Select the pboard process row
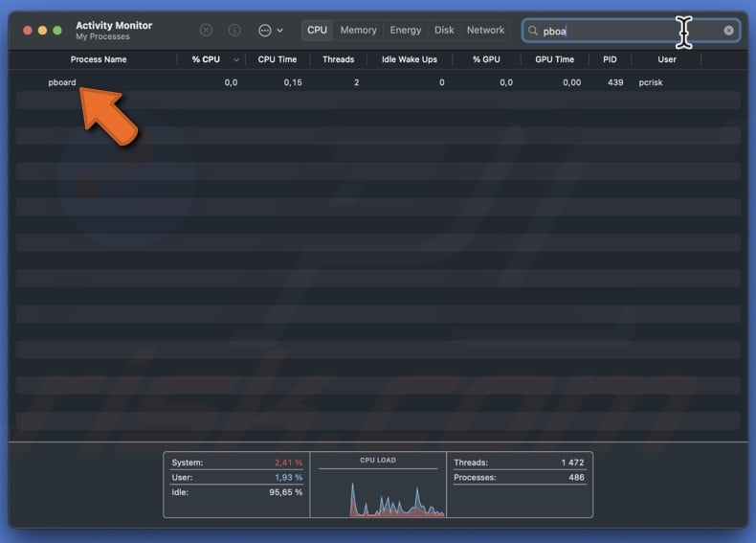This screenshot has height=543, width=756. pos(378,82)
